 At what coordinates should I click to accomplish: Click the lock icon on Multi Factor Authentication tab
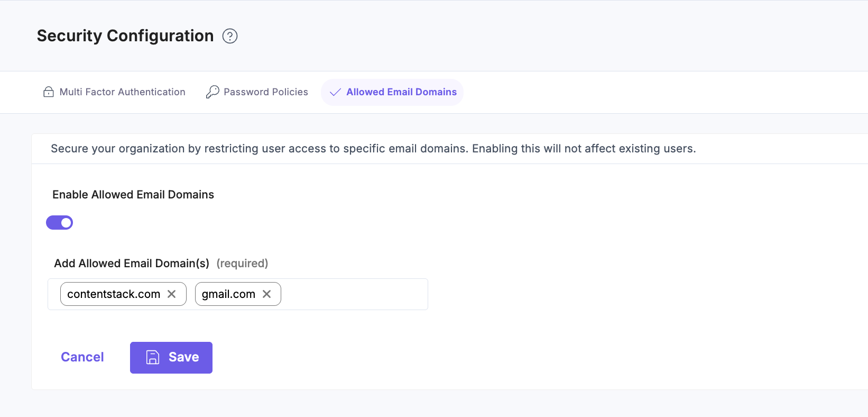click(48, 92)
